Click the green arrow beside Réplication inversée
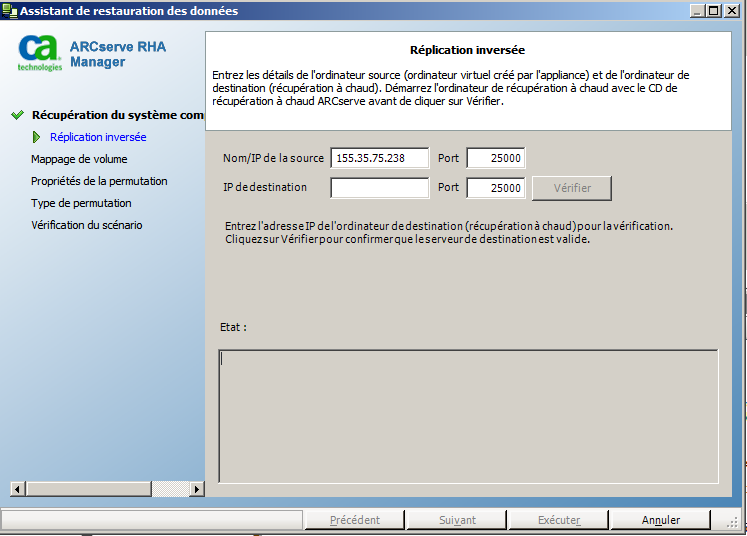Viewport: 747px width, 536px height. (36, 137)
